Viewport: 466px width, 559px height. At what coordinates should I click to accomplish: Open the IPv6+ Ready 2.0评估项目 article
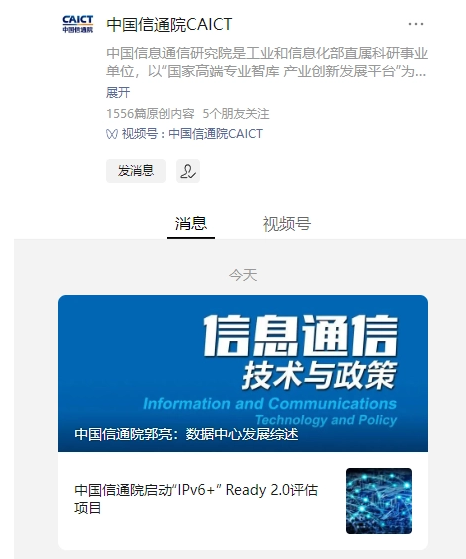point(196,499)
